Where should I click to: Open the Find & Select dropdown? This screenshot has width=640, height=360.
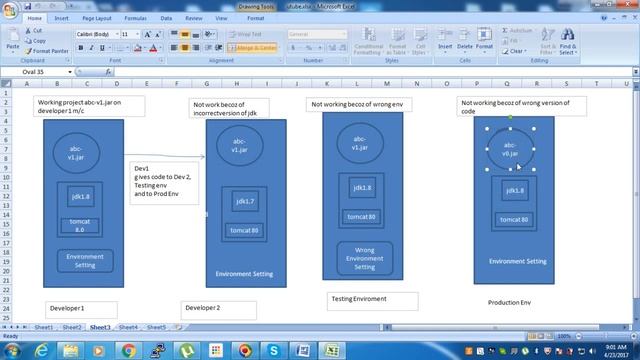568,50
